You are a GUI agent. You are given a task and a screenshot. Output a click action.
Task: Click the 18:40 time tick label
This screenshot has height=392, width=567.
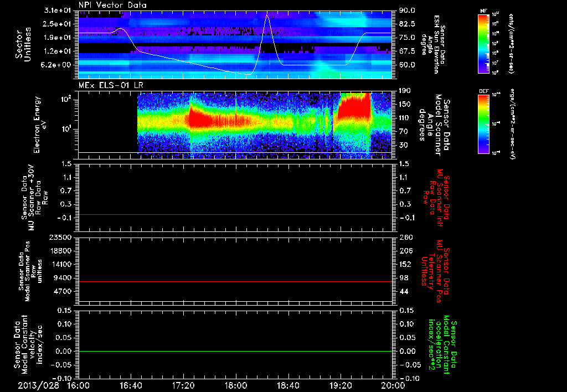[288, 385]
